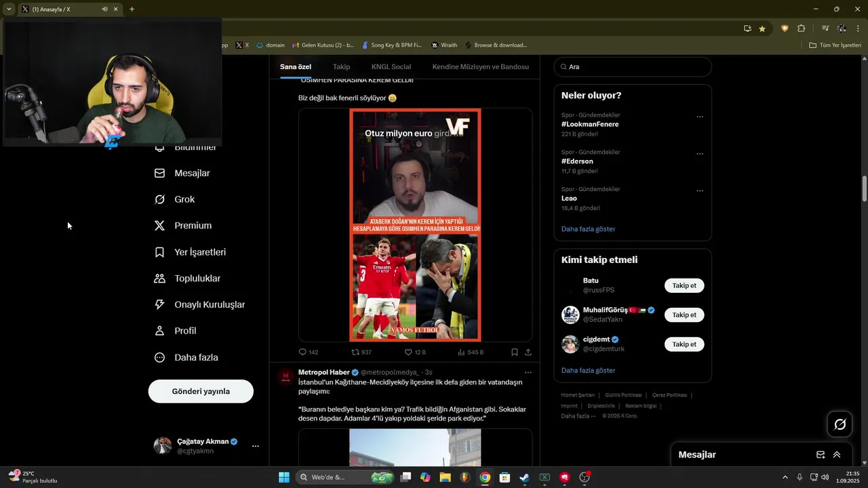Viewport: 868px width, 488px height.
Task: Open Topluluklar communities page
Action: [187, 279]
